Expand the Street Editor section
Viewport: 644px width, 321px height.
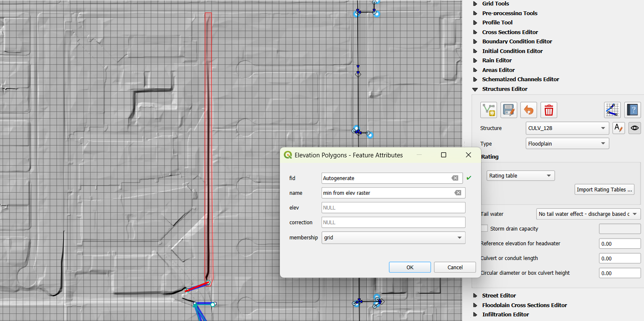(475, 296)
